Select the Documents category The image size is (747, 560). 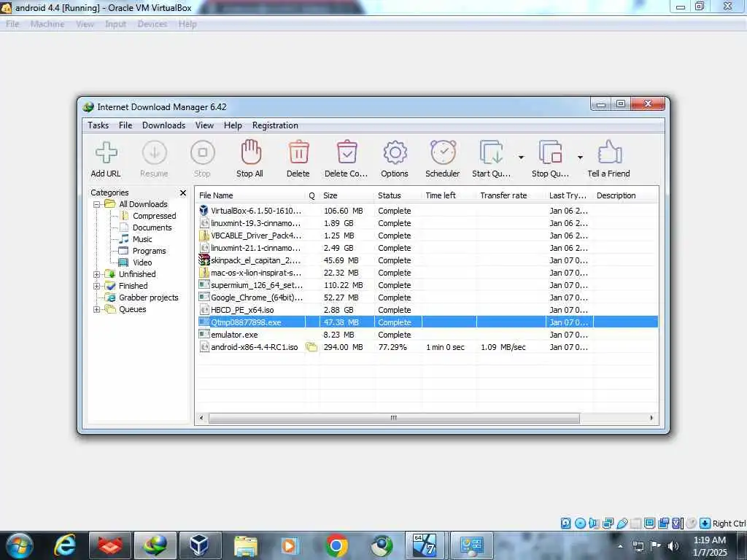(x=152, y=227)
